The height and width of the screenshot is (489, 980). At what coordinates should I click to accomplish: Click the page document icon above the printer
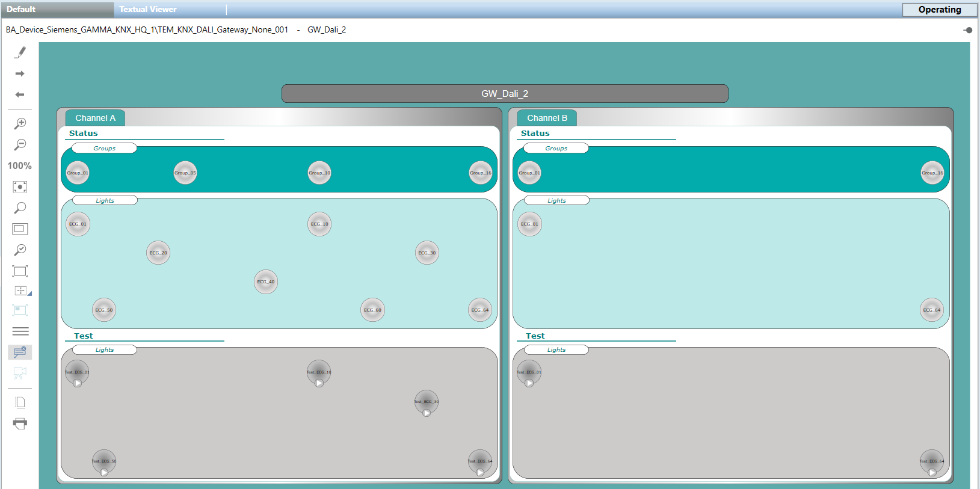coord(20,402)
